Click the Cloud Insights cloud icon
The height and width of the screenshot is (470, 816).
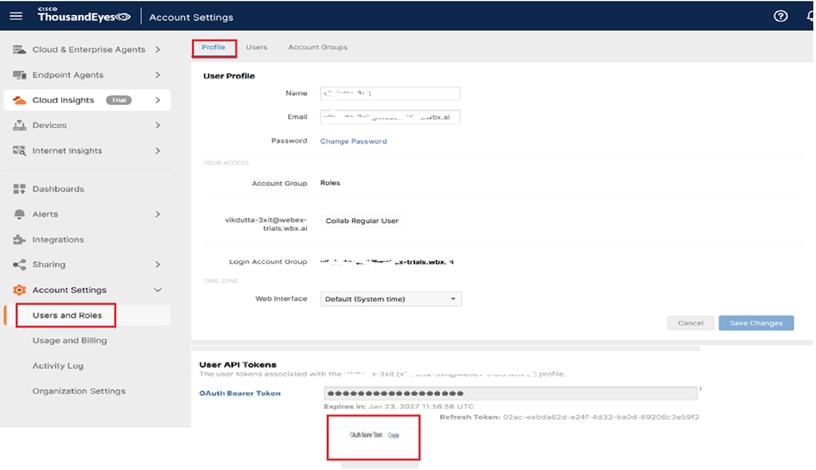click(x=19, y=100)
